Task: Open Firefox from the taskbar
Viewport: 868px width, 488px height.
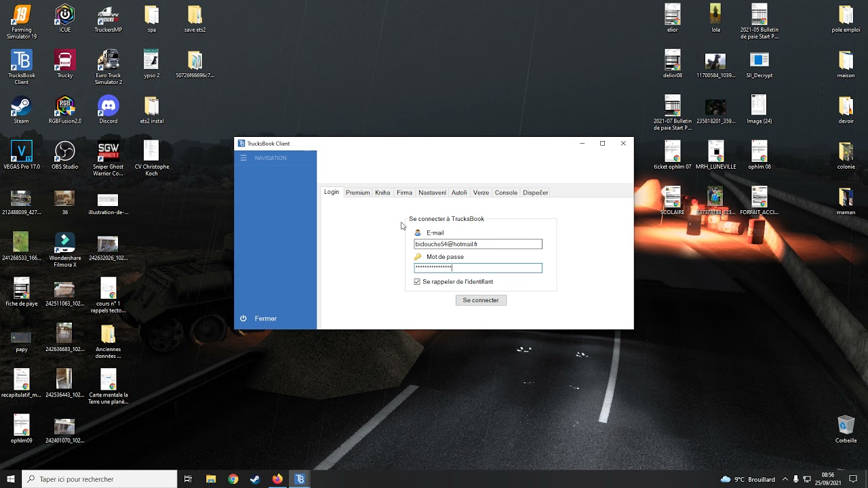Action: (x=277, y=479)
